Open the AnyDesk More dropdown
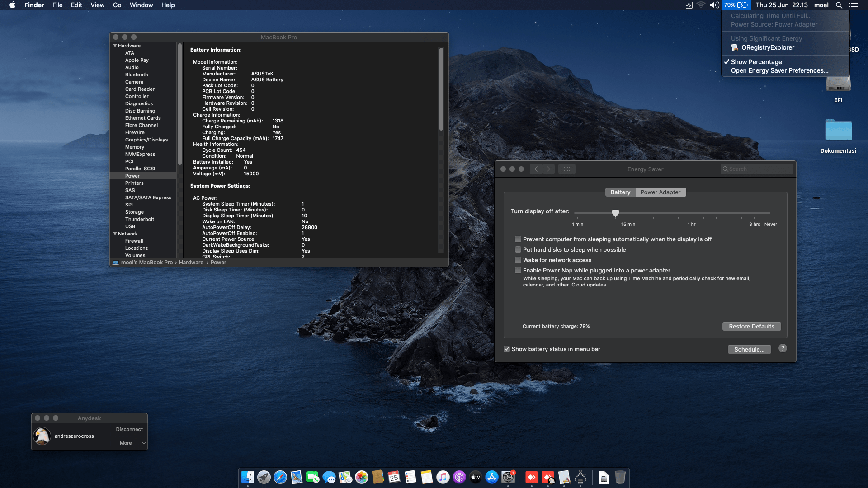868x488 pixels. (129, 443)
